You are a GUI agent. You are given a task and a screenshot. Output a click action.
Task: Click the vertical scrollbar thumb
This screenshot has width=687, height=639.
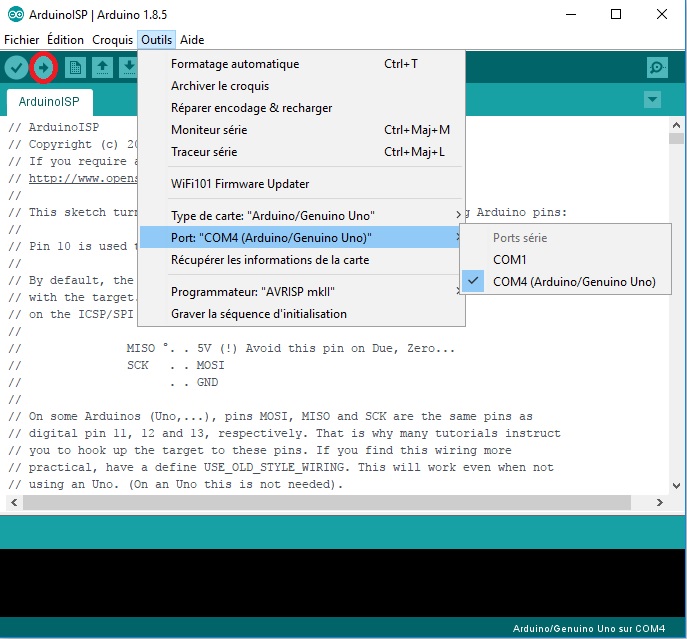click(x=676, y=138)
